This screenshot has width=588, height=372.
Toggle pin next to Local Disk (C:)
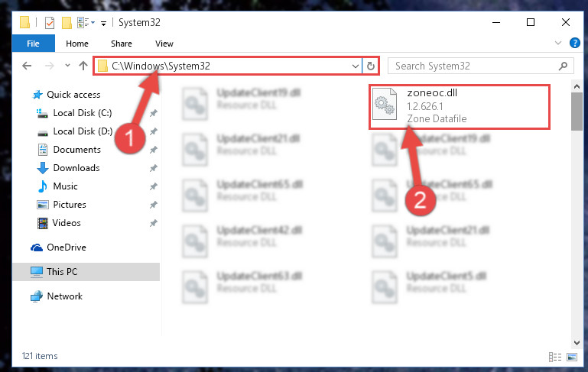click(x=154, y=113)
